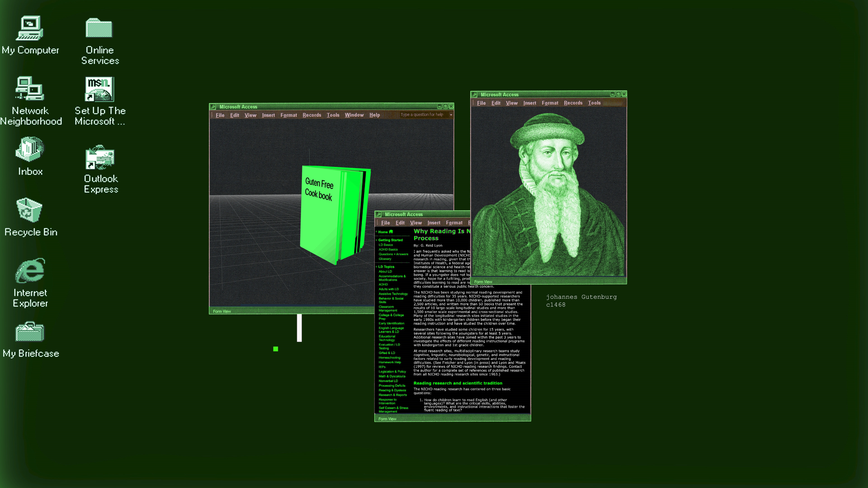Open Tools menu in cookbook window
868x488 pixels.
pyautogui.click(x=333, y=115)
